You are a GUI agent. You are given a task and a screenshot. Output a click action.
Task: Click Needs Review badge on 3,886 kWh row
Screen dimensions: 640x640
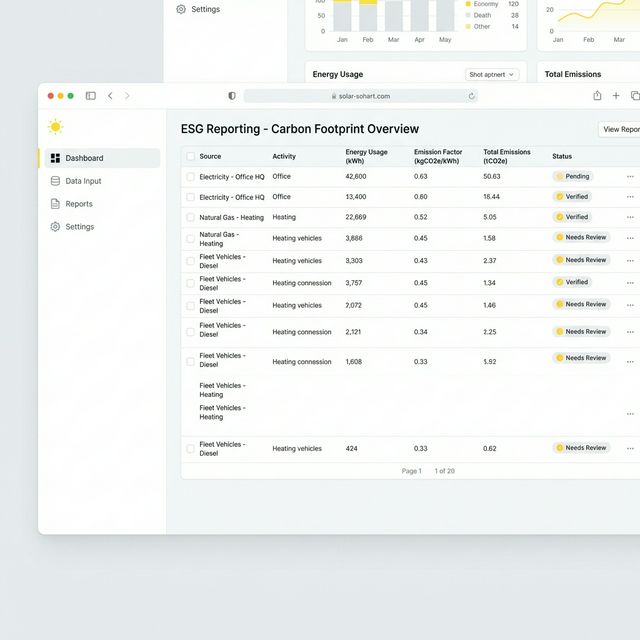point(581,237)
